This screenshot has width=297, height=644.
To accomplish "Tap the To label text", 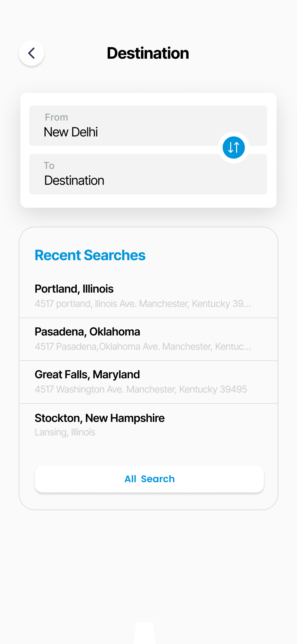I will point(49,166).
